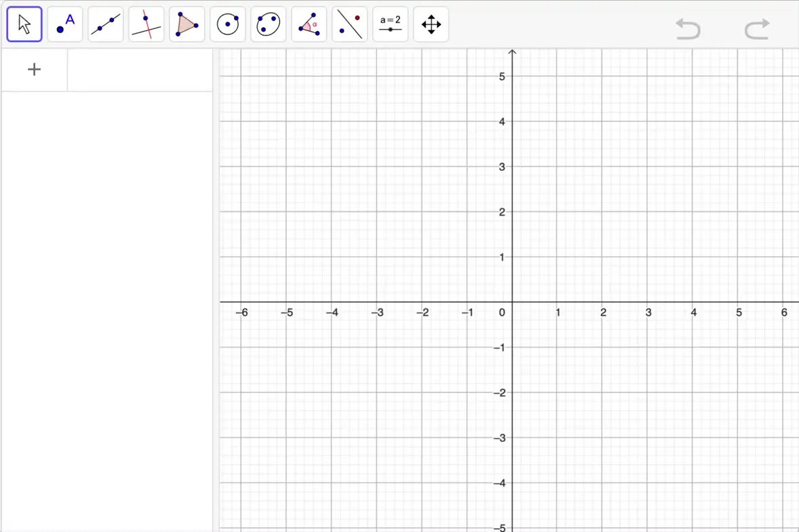Activate the Move Graphics View tool
Viewport: 799px width, 532px height.
click(431, 24)
